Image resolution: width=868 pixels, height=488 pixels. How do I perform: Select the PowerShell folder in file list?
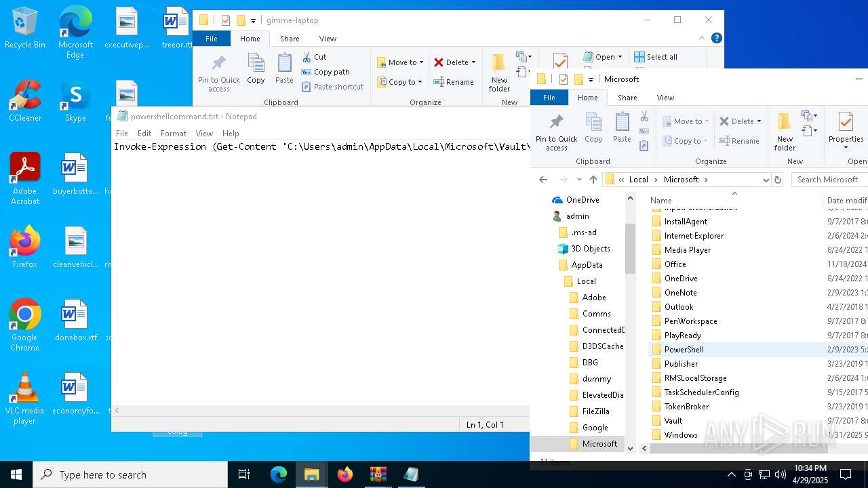tap(684, 350)
